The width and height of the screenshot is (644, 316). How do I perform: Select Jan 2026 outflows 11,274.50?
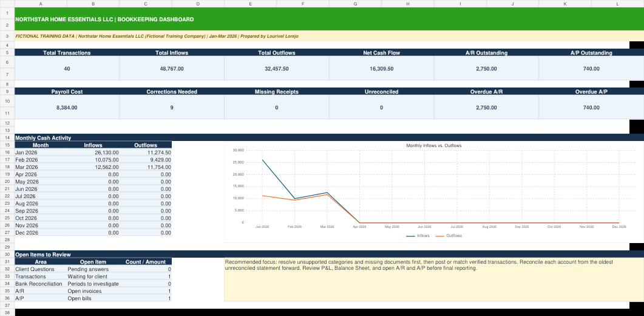(x=146, y=153)
